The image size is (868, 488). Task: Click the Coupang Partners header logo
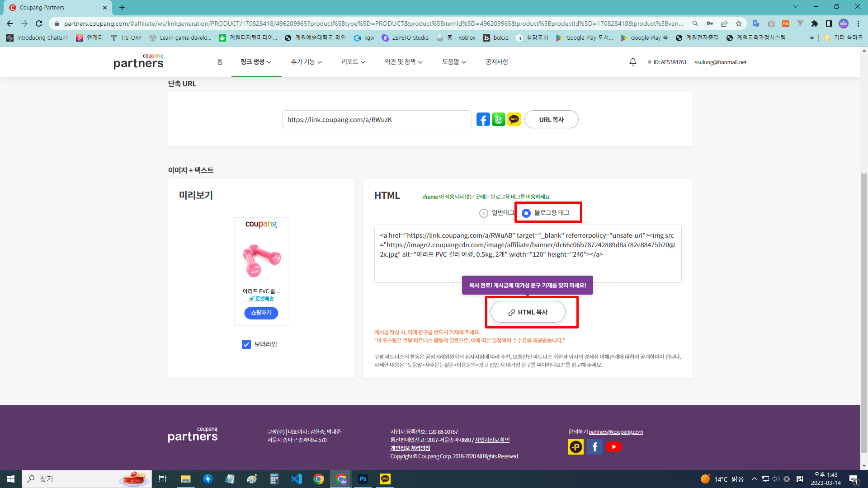138,61
